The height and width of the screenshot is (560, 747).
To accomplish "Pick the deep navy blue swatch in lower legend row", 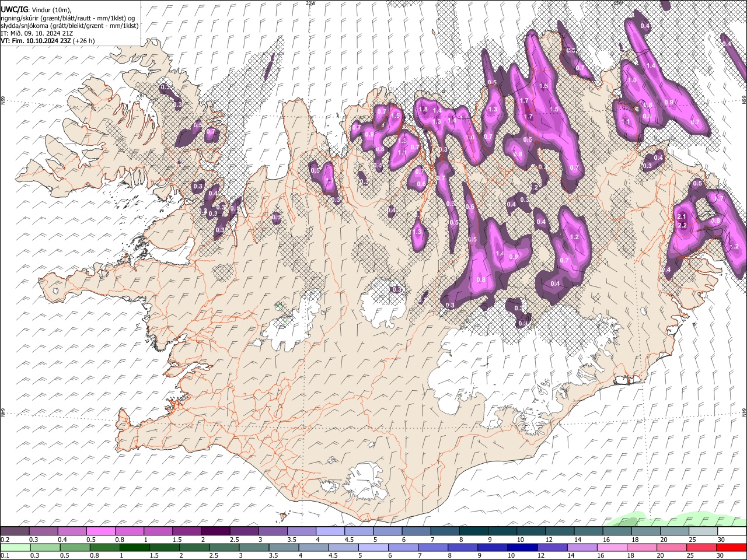I will [x=522, y=548].
